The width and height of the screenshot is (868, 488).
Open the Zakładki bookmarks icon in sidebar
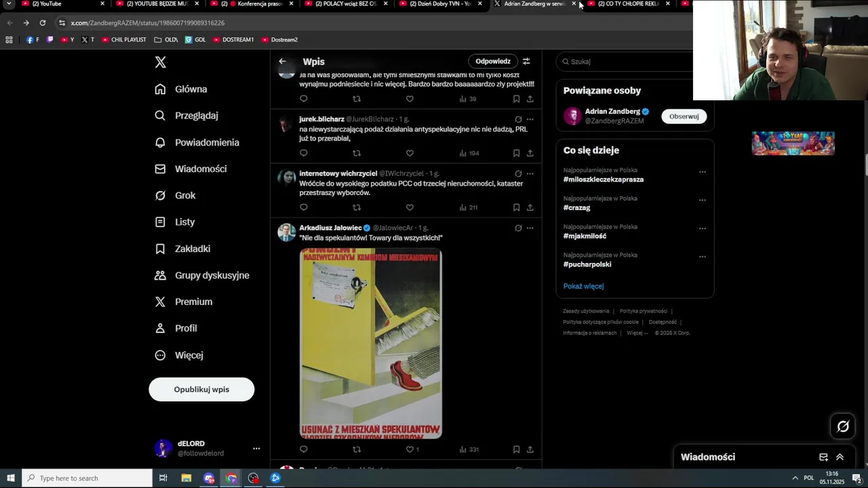coord(160,249)
